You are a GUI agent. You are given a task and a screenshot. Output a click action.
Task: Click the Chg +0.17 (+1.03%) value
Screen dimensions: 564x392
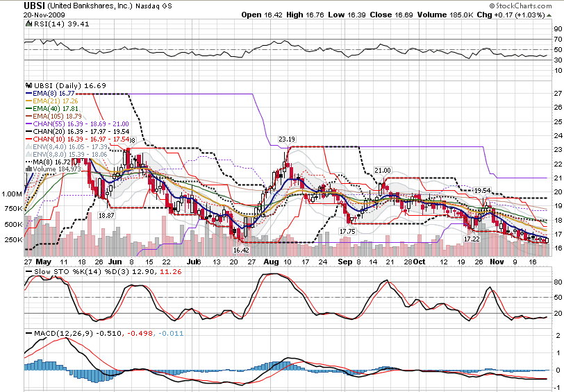pos(511,15)
